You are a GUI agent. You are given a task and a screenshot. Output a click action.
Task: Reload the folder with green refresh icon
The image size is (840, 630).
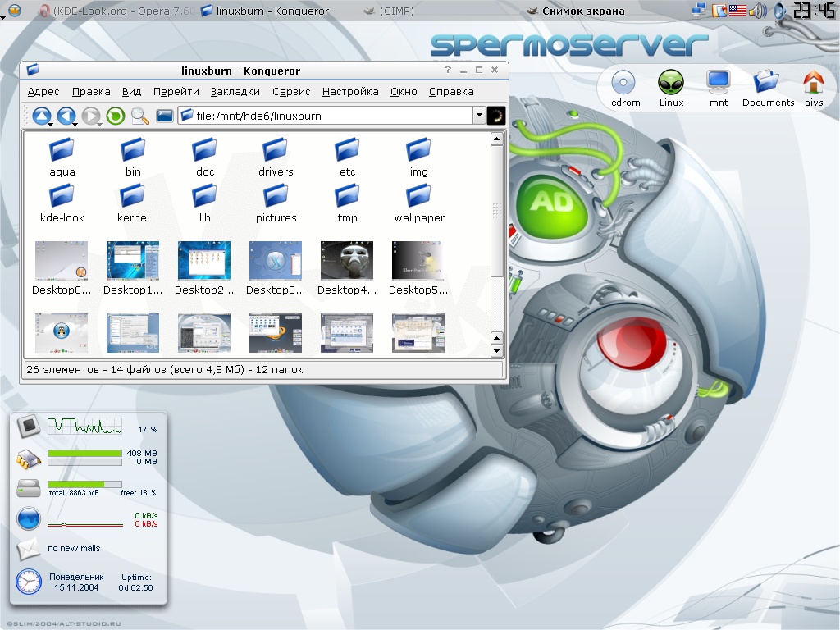115,115
